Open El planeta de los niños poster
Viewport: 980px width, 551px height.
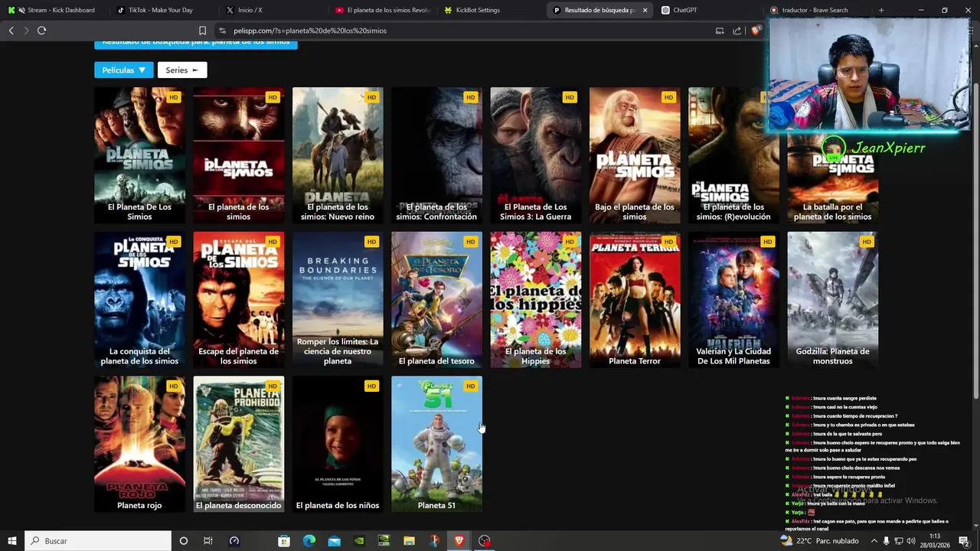338,444
